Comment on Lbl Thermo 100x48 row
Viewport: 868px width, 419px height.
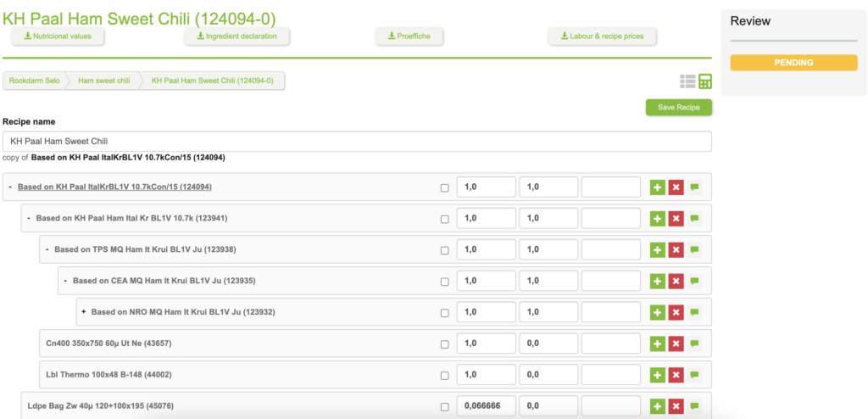point(694,375)
